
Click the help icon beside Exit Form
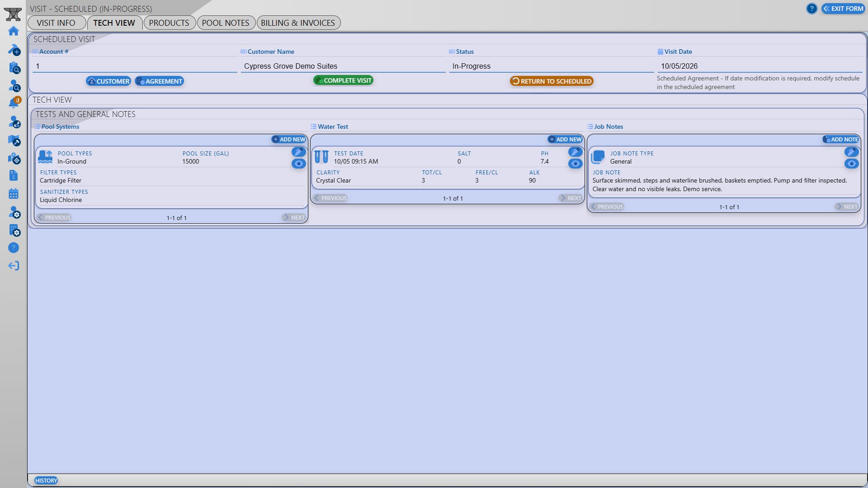click(x=811, y=9)
